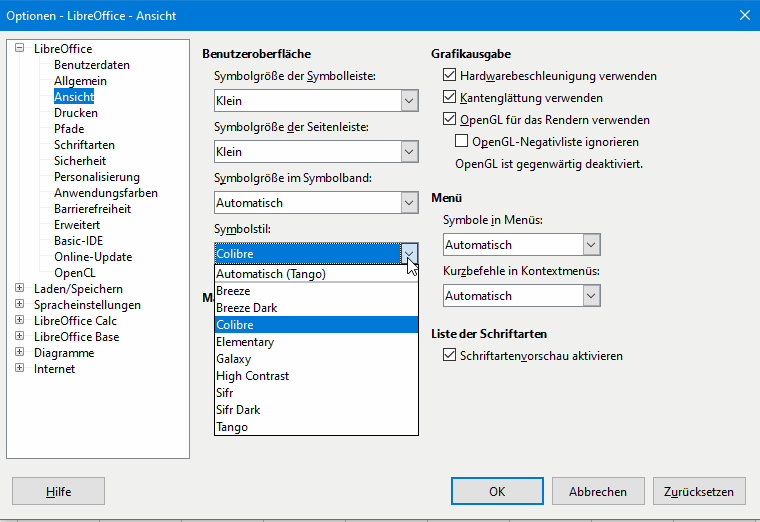The height and width of the screenshot is (522, 760).
Task: Expand the Laden/Speichern node
Action: pyautogui.click(x=19, y=288)
